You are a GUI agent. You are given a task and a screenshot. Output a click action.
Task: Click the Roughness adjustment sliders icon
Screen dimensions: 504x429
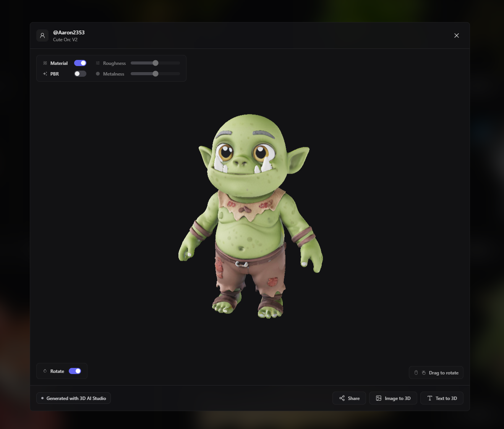pyautogui.click(x=98, y=63)
